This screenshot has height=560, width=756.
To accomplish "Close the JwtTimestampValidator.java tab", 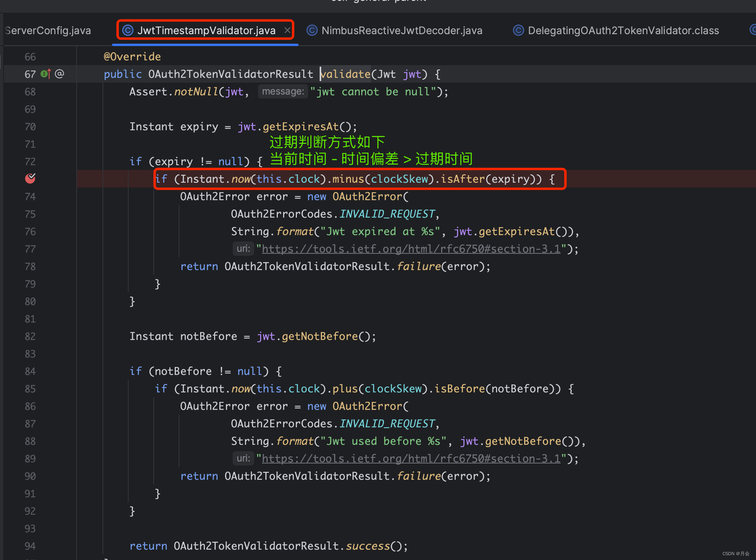I will (x=287, y=31).
